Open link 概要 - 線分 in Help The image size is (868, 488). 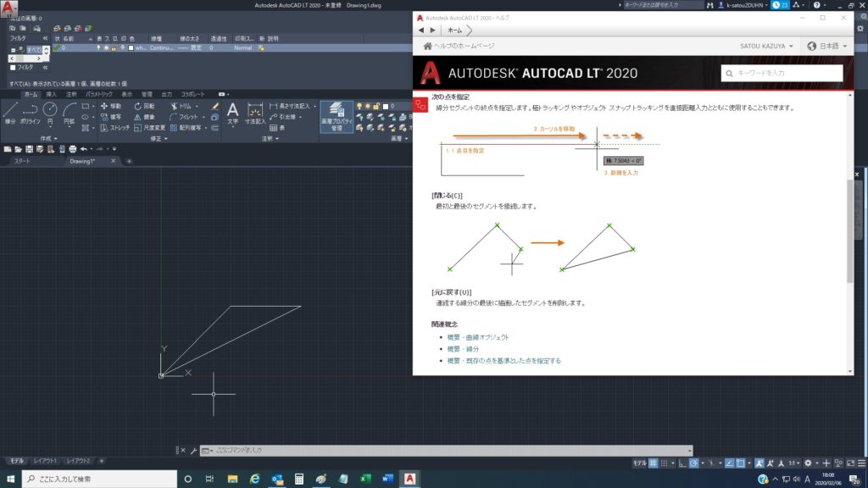click(463, 349)
